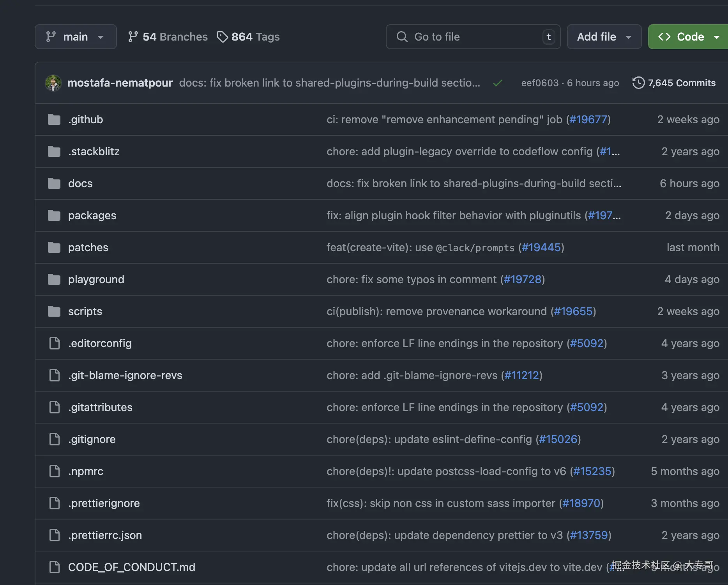
Task: Open pull request #19677 link
Action: [x=588, y=119]
